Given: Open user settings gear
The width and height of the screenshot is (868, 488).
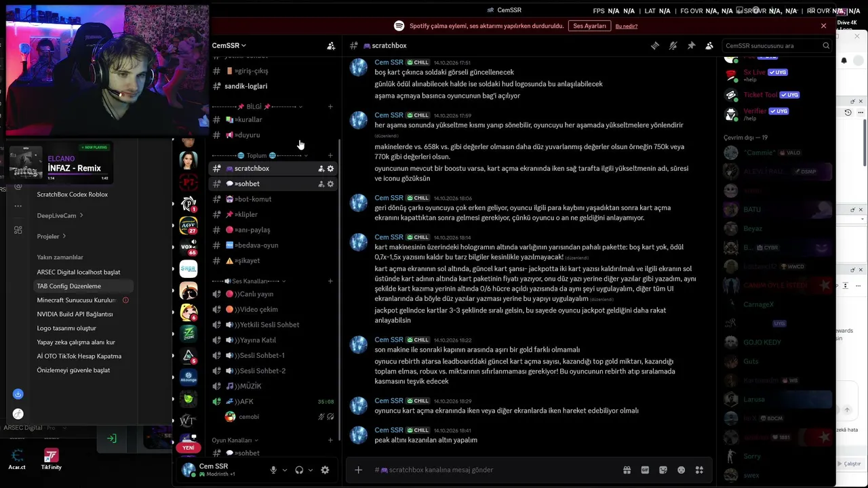Looking at the screenshot, I should coord(325,470).
